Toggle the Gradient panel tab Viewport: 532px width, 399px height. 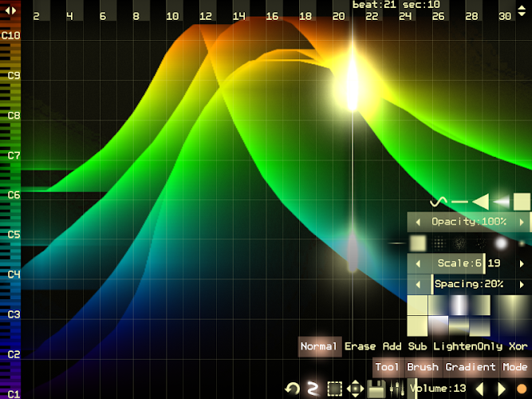471,367
